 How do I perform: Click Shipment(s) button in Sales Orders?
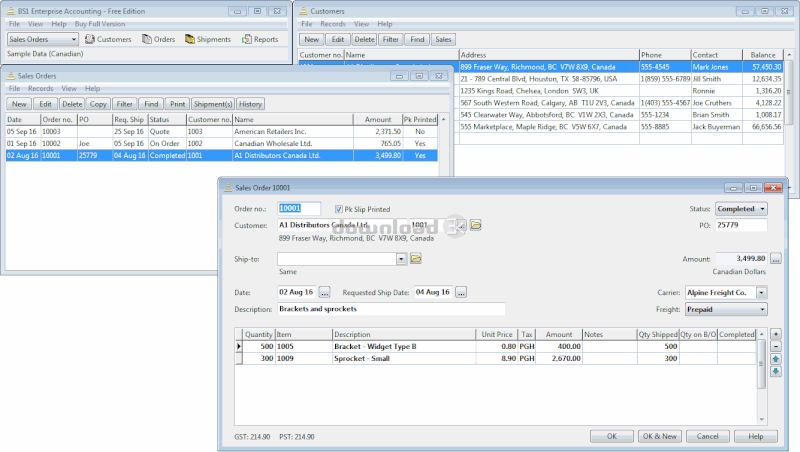(x=212, y=104)
